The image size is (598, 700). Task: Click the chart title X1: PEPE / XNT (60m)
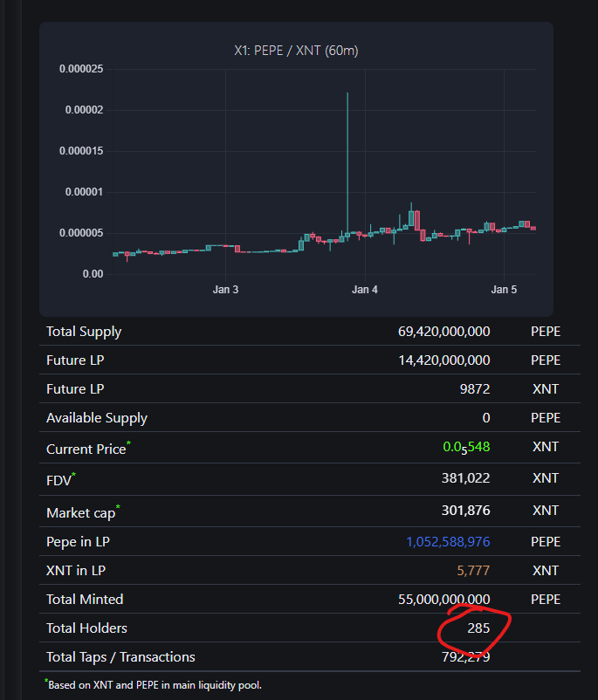click(296, 51)
